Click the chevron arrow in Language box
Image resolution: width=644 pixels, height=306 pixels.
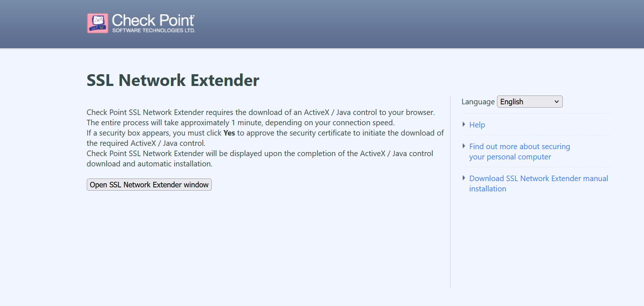pos(557,102)
